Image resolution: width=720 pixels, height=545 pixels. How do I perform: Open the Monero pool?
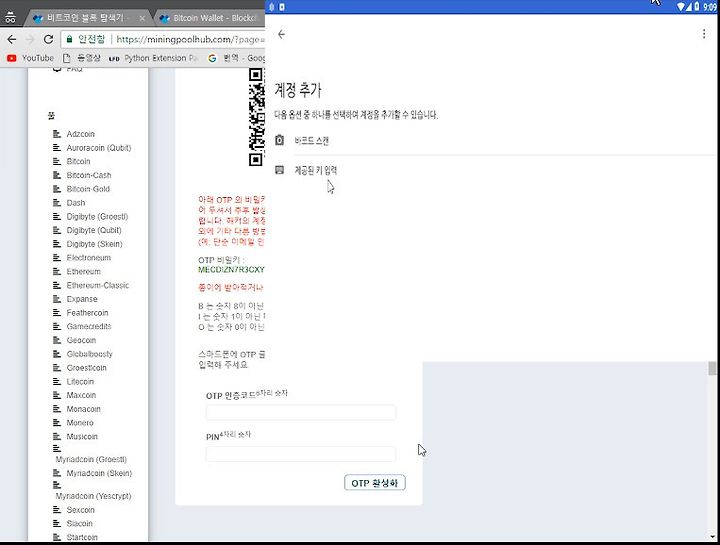pos(80,423)
